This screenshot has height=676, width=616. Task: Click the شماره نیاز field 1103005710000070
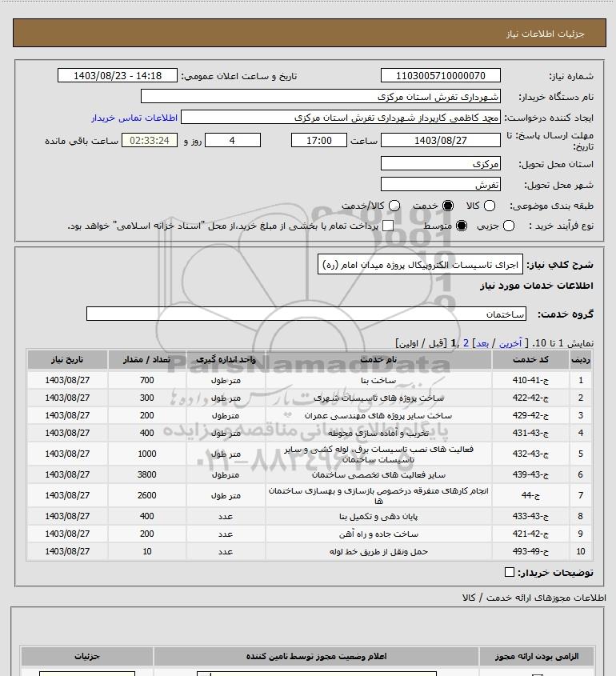click(441, 75)
